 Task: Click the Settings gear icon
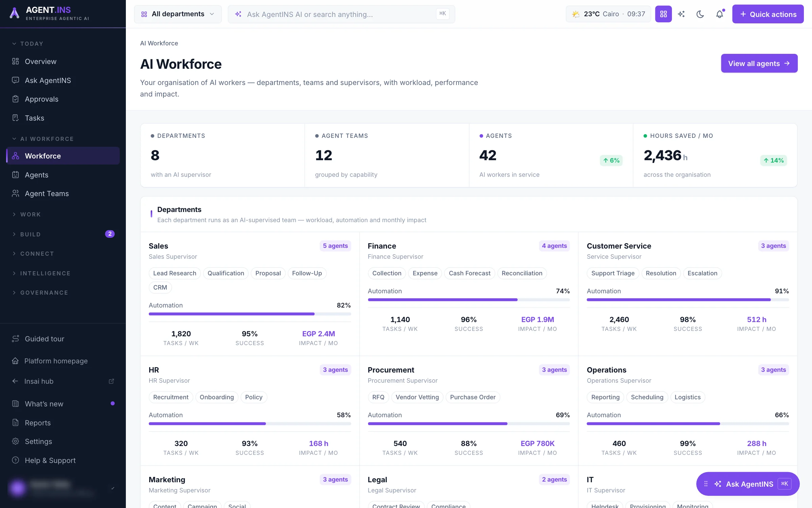tap(16, 441)
